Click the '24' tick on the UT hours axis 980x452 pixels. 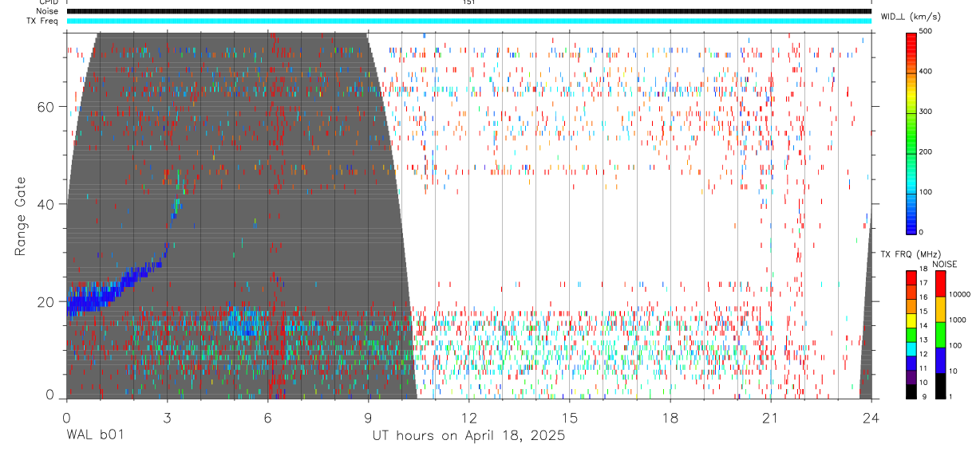(871, 418)
